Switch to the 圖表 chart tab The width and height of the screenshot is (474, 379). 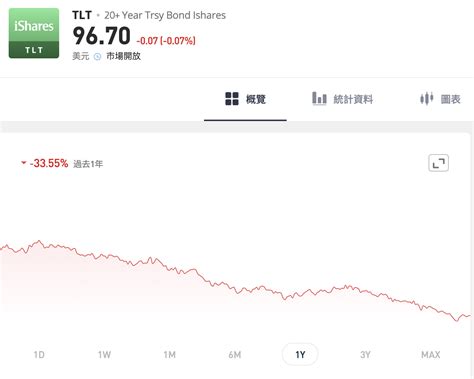click(x=440, y=99)
